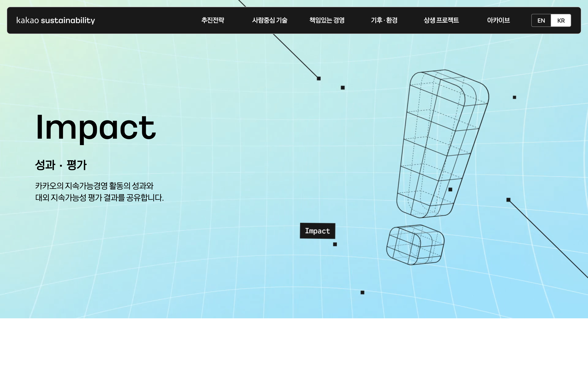The height and width of the screenshot is (375, 588).
Task: Click the black square inside the exclamation mark
Action: tap(450, 189)
